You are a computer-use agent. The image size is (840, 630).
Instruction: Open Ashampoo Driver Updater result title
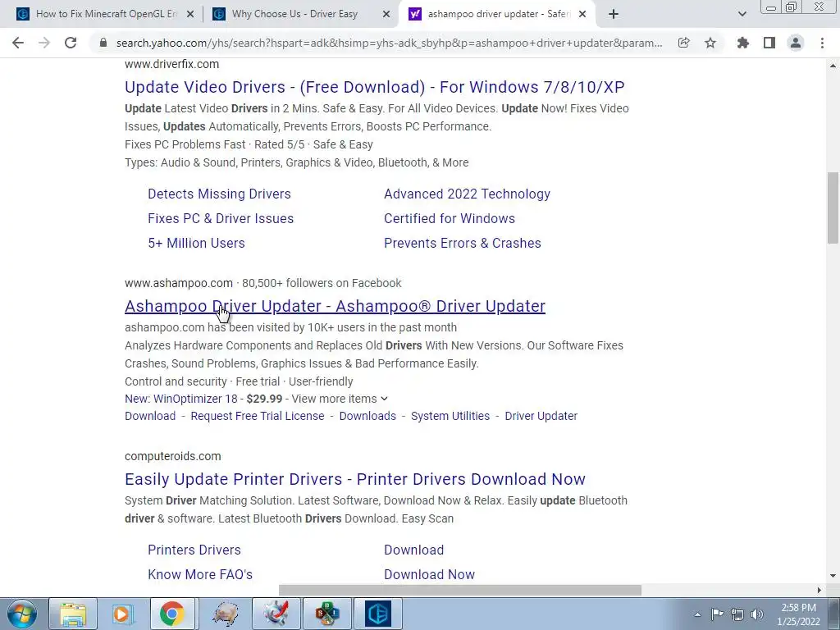[335, 306]
